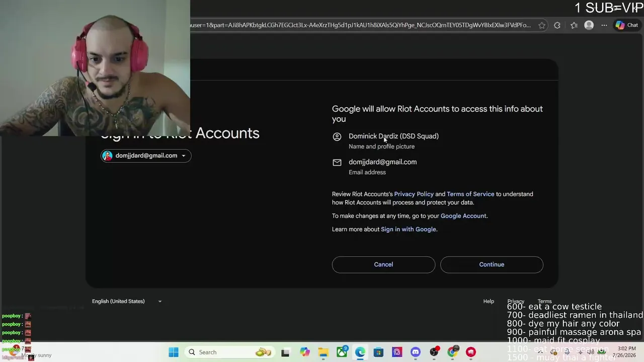The image size is (644, 362).
Task: Open Discord from the taskbar
Action: [x=416, y=352]
